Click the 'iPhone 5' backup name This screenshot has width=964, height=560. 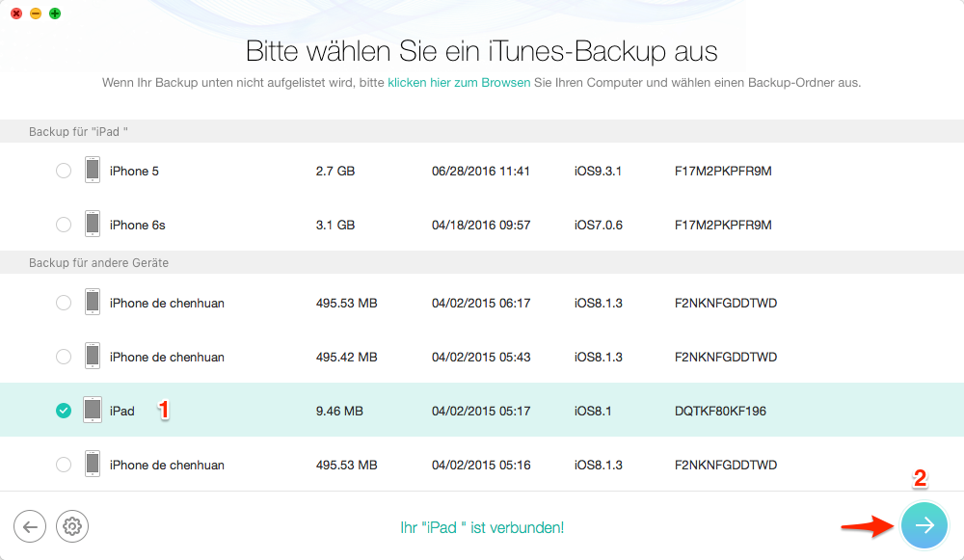[134, 171]
